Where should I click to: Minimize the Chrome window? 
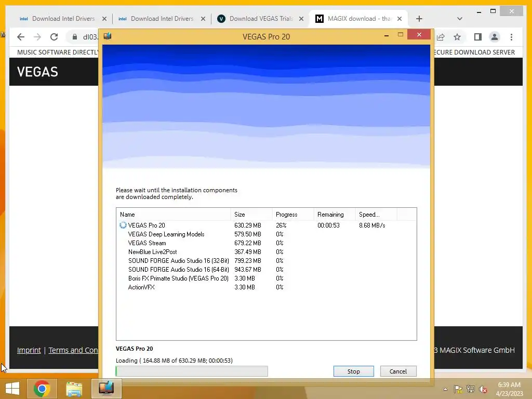click(478, 12)
